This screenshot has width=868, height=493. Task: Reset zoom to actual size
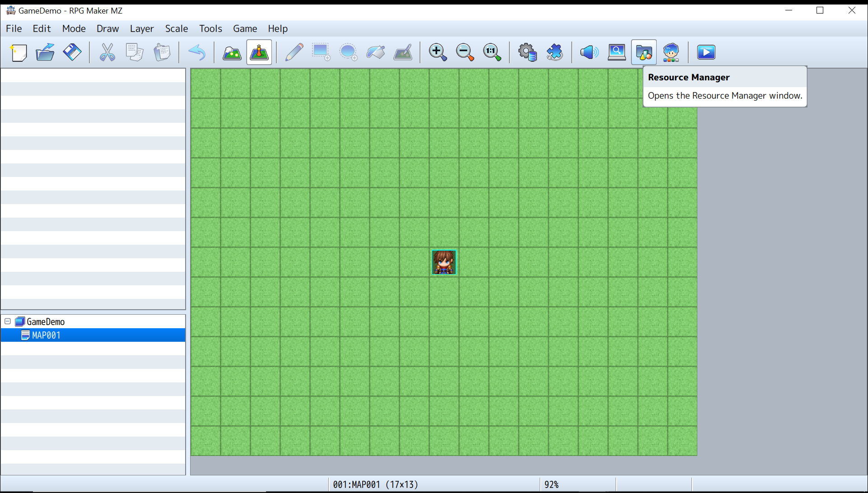point(491,52)
